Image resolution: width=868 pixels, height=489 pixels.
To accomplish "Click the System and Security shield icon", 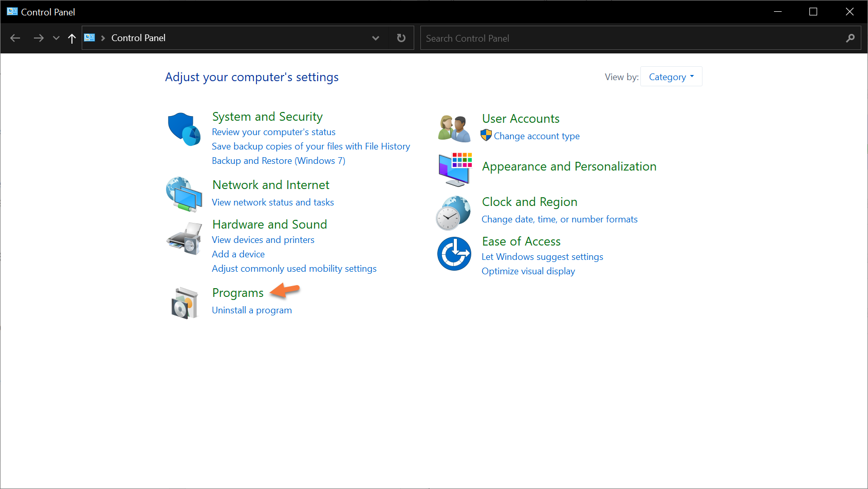I will (184, 129).
